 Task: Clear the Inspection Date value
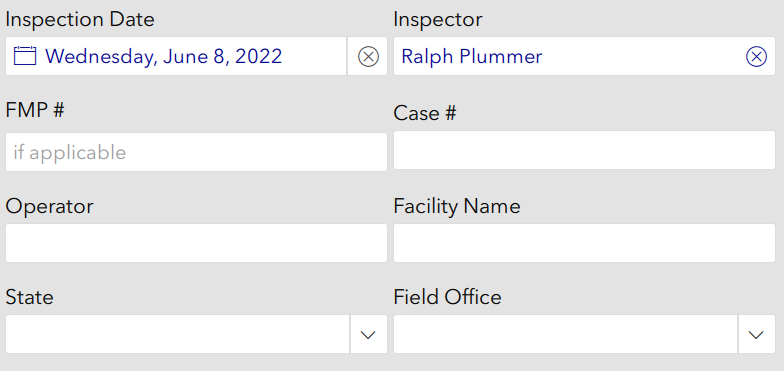pyautogui.click(x=368, y=56)
